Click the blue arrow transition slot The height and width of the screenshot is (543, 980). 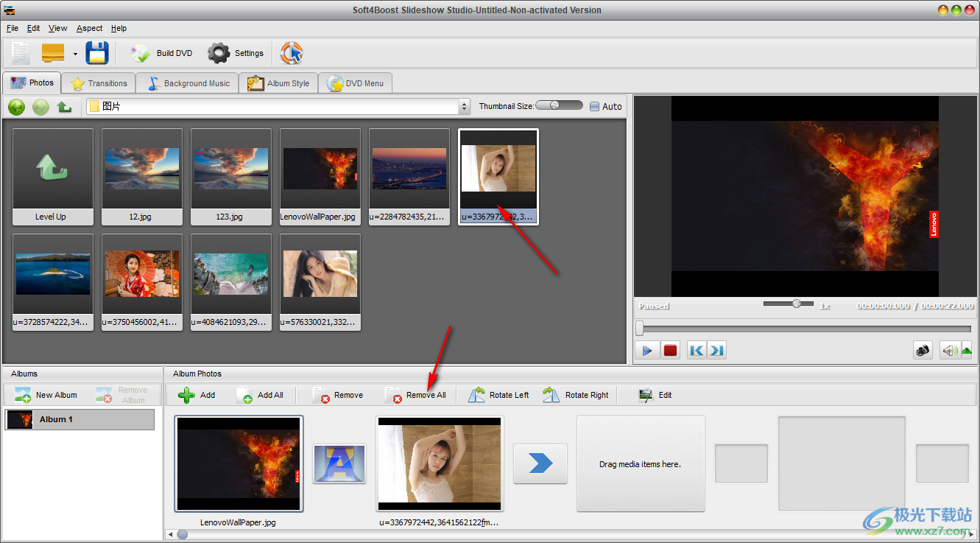[540, 463]
